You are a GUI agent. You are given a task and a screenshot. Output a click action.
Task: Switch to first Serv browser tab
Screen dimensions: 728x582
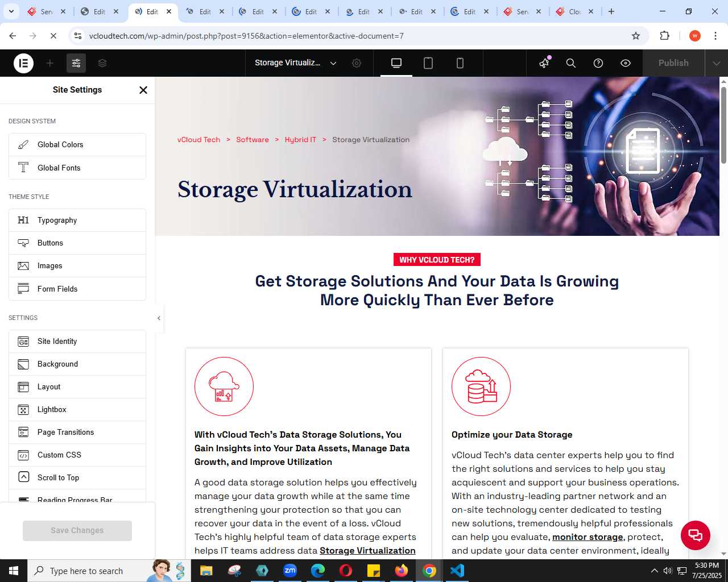point(47,11)
